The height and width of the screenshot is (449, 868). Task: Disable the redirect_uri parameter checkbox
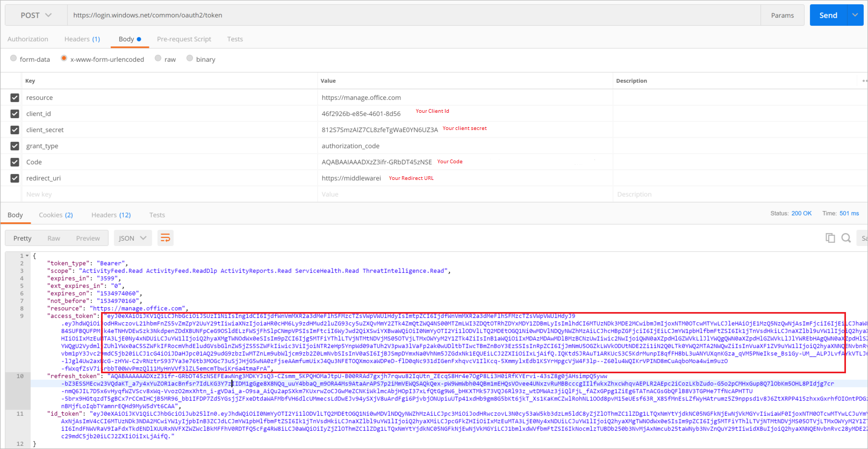tap(15, 178)
